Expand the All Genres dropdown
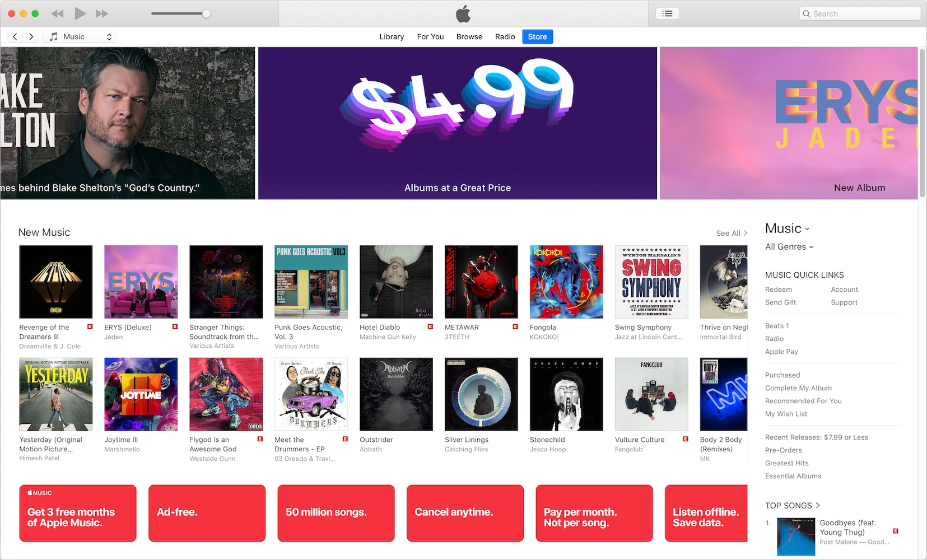Screen dimensions: 927x560 coord(789,246)
